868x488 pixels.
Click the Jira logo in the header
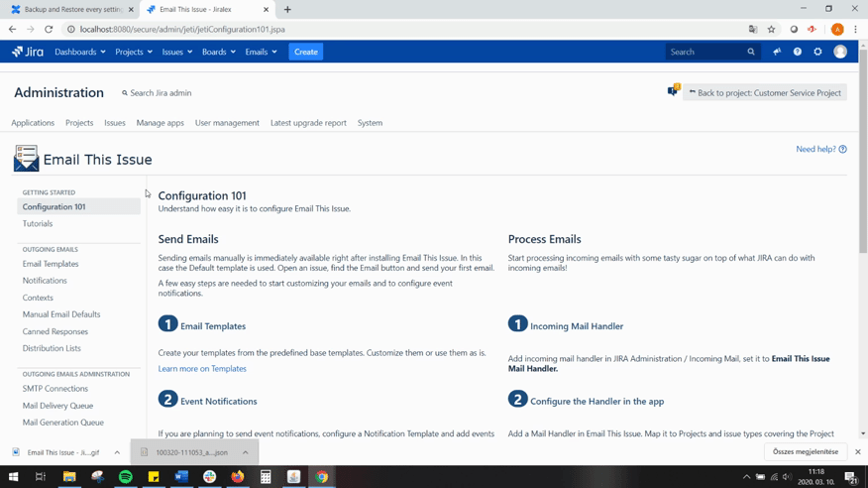coord(27,52)
